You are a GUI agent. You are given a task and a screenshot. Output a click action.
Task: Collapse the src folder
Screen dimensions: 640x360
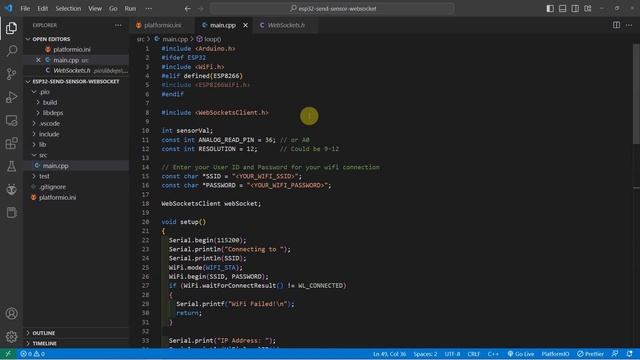[x=43, y=155]
